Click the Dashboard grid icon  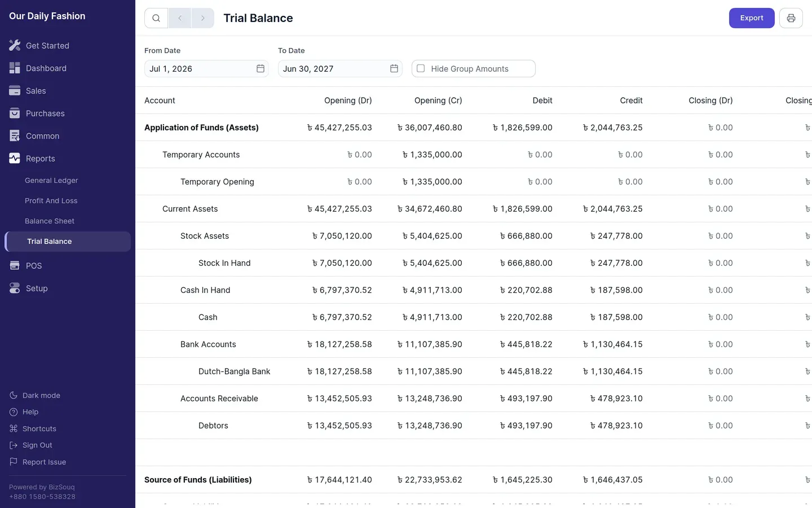[x=15, y=68]
